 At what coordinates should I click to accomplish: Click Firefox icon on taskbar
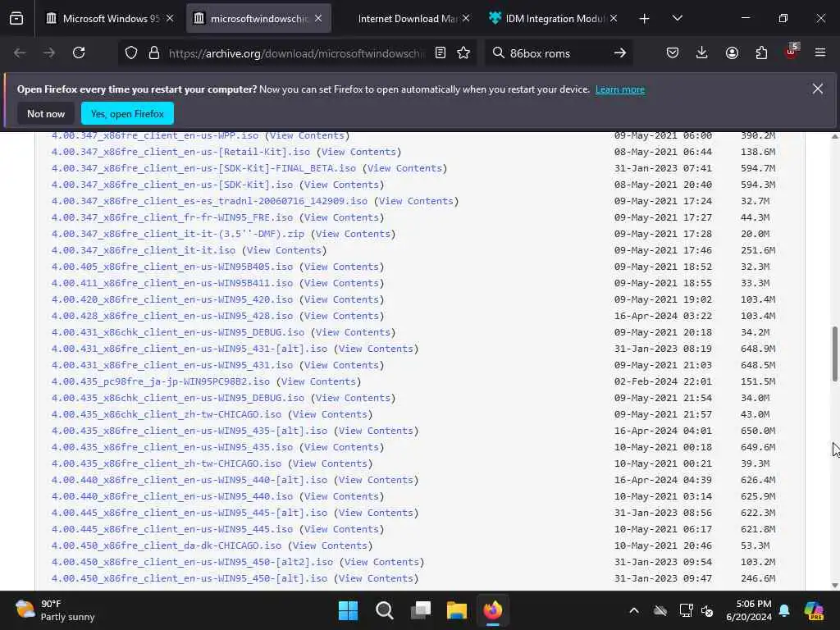pos(493,610)
